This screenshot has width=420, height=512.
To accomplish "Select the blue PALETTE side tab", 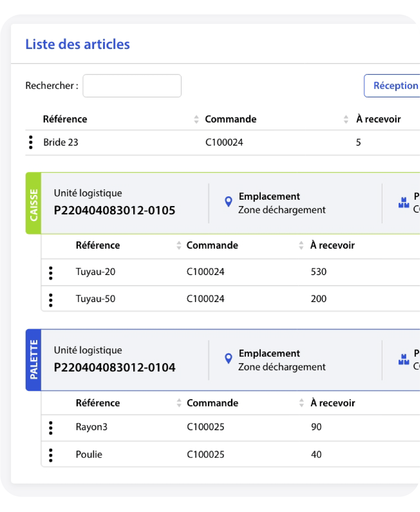I will pyautogui.click(x=34, y=360).
